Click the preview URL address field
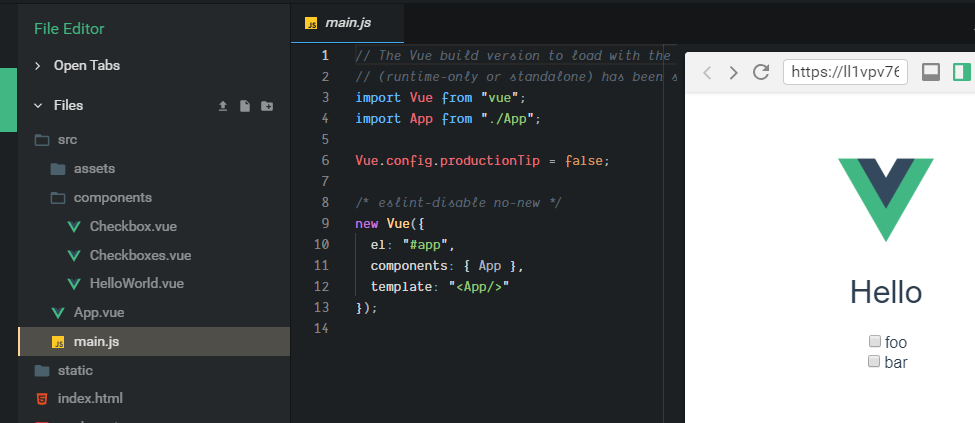This screenshot has width=975, height=423. (846, 72)
